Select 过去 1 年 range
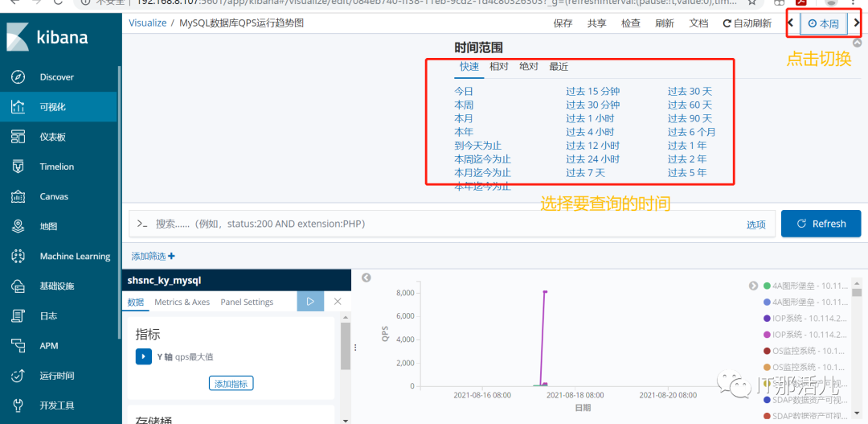 click(x=687, y=145)
